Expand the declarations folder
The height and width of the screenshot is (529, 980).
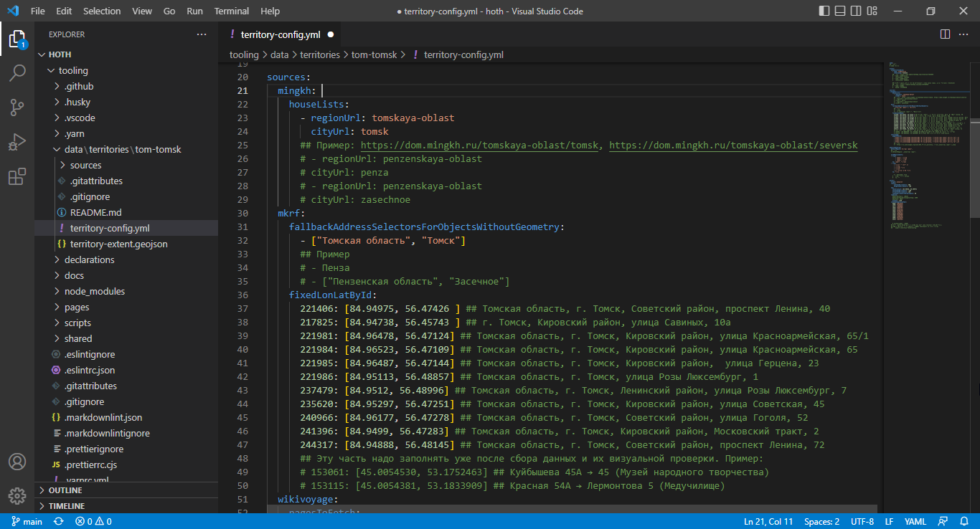tap(126, 259)
